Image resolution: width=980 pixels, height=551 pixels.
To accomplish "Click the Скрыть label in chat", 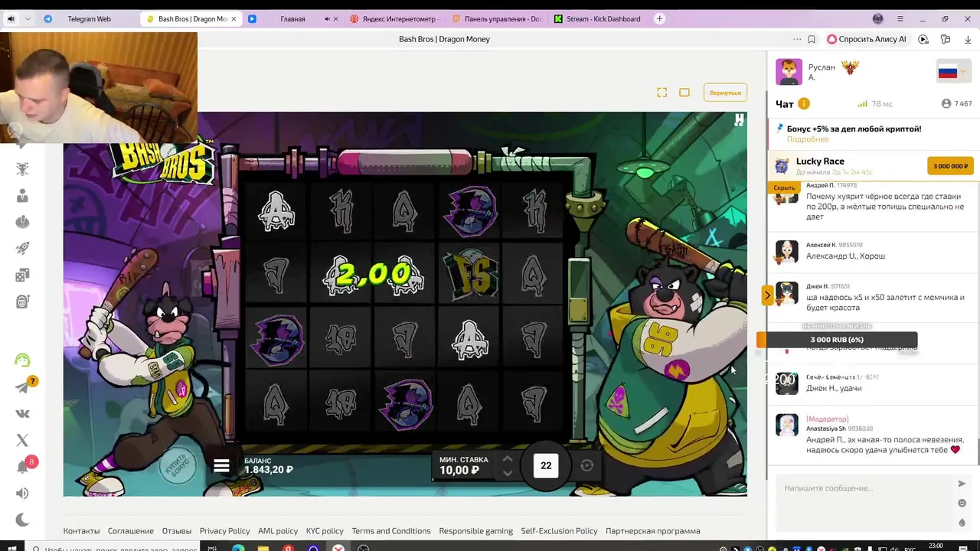I will (784, 187).
